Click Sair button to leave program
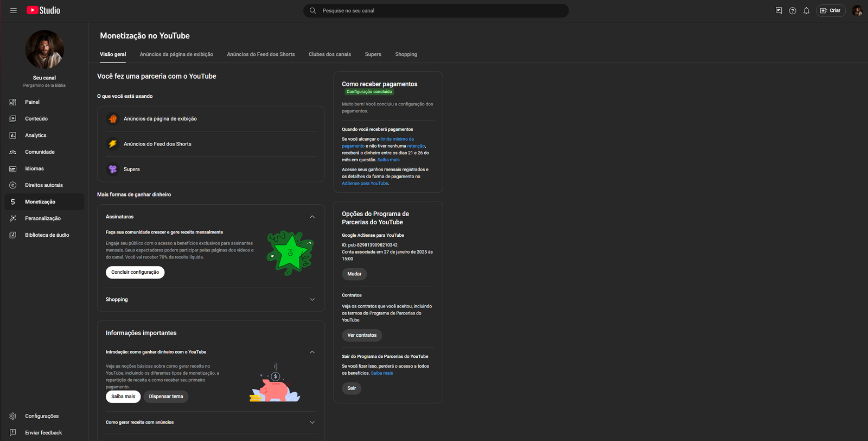Screen dimensions: 868x441 click(352, 388)
